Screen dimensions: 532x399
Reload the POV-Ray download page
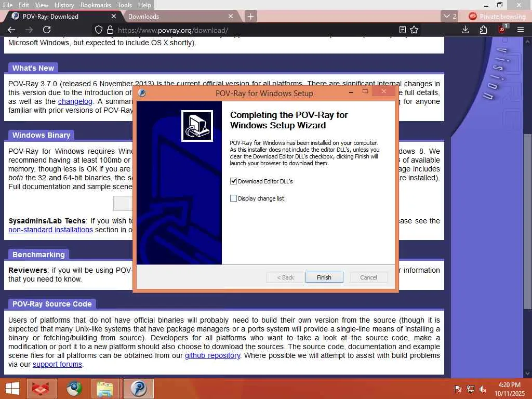click(47, 30)
